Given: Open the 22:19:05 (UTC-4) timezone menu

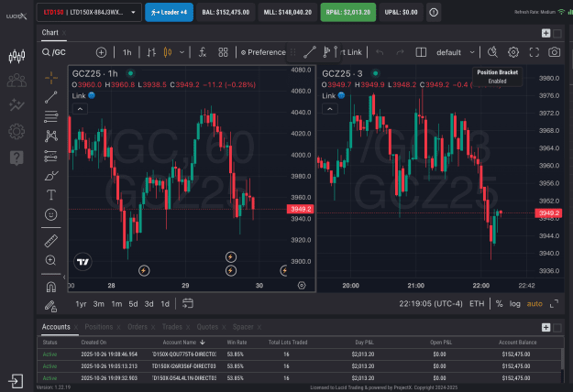Looking at the screenshot, I should pos(431,304).
